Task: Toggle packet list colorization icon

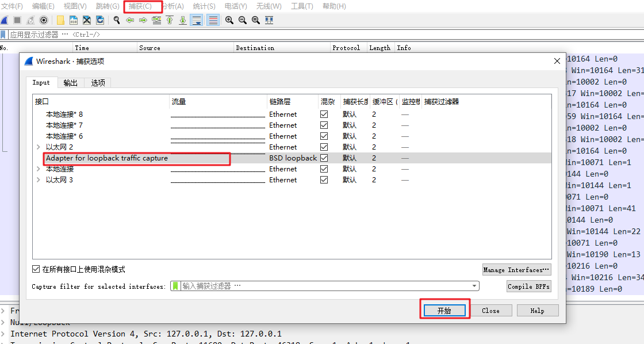Action: tap(213, 20)
